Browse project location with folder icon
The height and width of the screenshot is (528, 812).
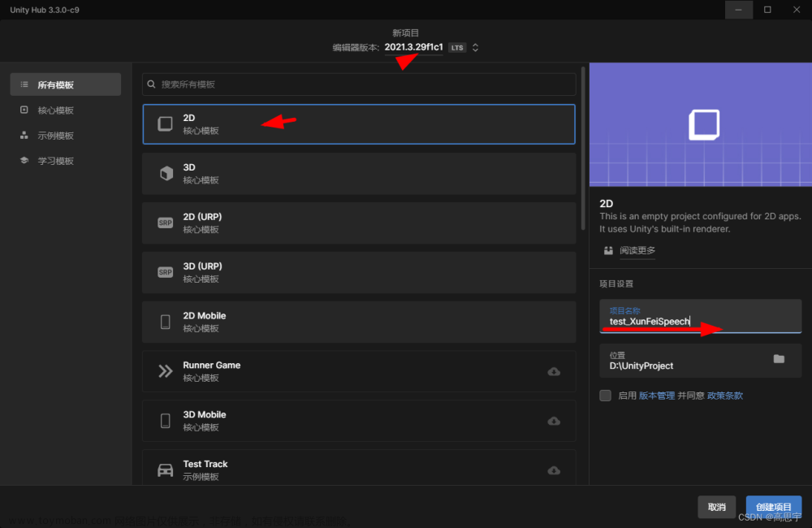tap(779, 358)
